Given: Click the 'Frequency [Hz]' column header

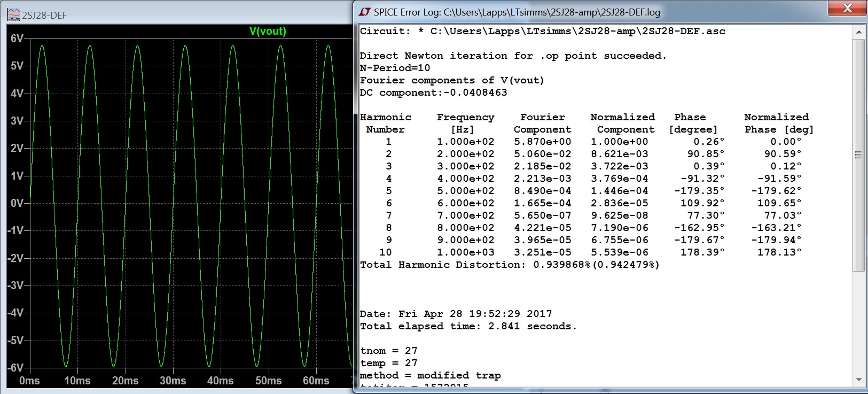Looking at the screenshot, I should tap(466, 123).
